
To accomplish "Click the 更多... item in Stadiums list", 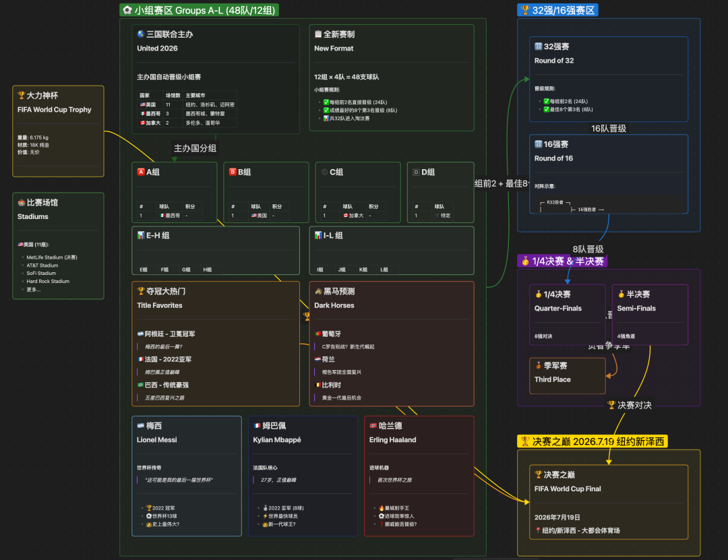I will tap(34, 289).
